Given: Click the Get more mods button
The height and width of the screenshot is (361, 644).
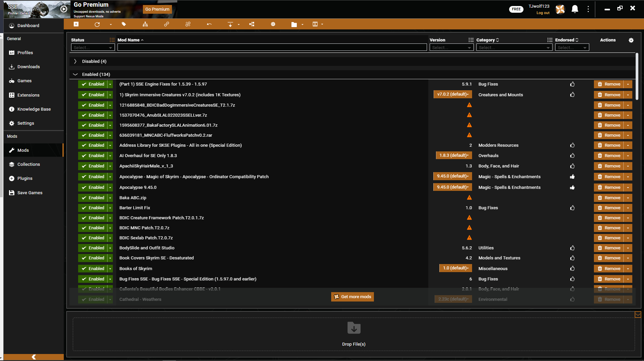Looking at the screenshot, I should tap(353, 297).
